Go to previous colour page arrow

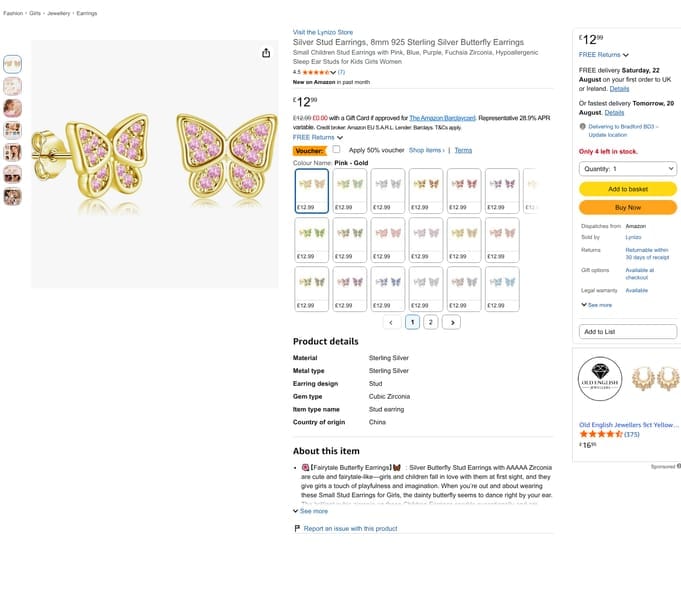coord(391,322)
